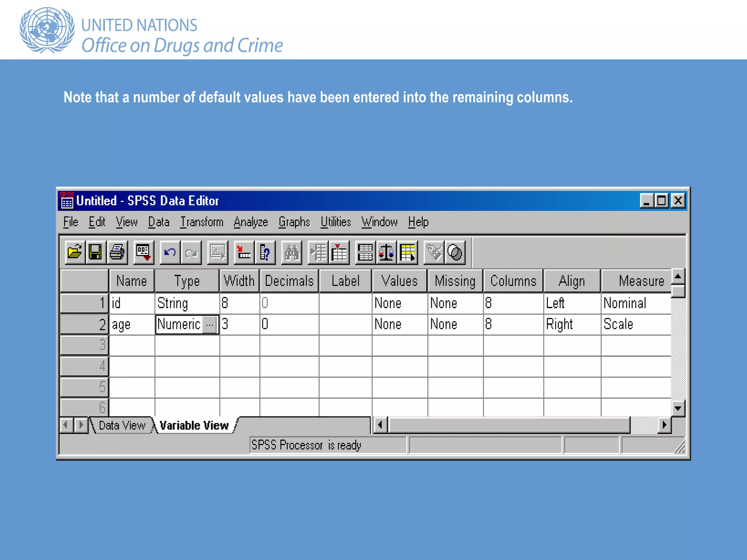Click the 'age' name cell

pyautogui.click(x=132, y=324)
